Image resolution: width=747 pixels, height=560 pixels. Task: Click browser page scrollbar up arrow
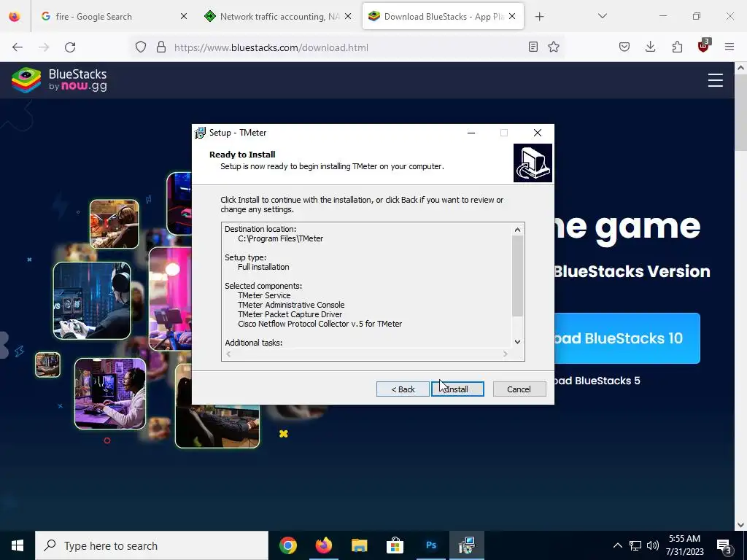click(x=741, y=68)
